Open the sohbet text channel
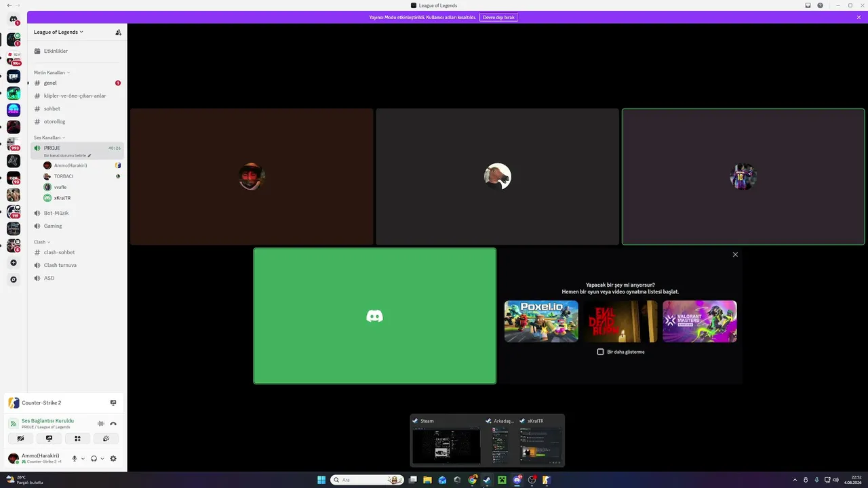 point(77,108)
